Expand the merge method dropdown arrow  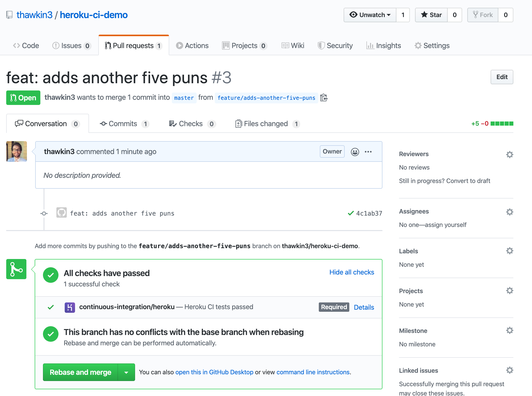click(126, 372)
